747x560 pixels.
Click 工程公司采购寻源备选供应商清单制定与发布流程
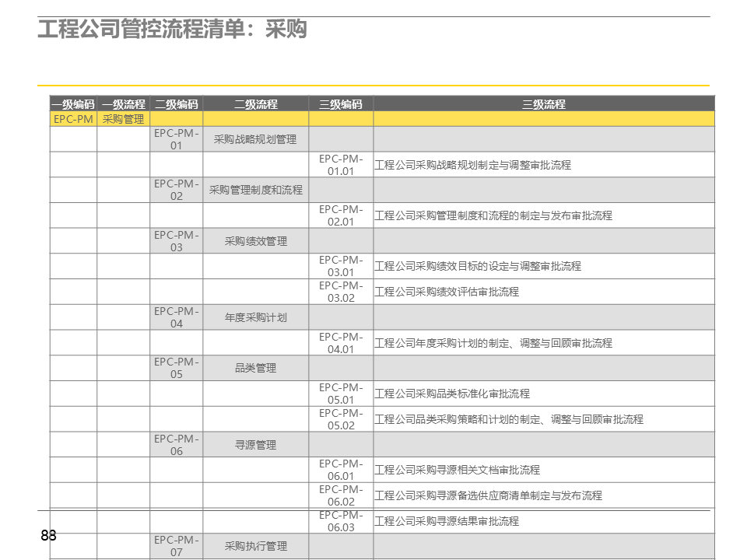(x=489, y=495)
